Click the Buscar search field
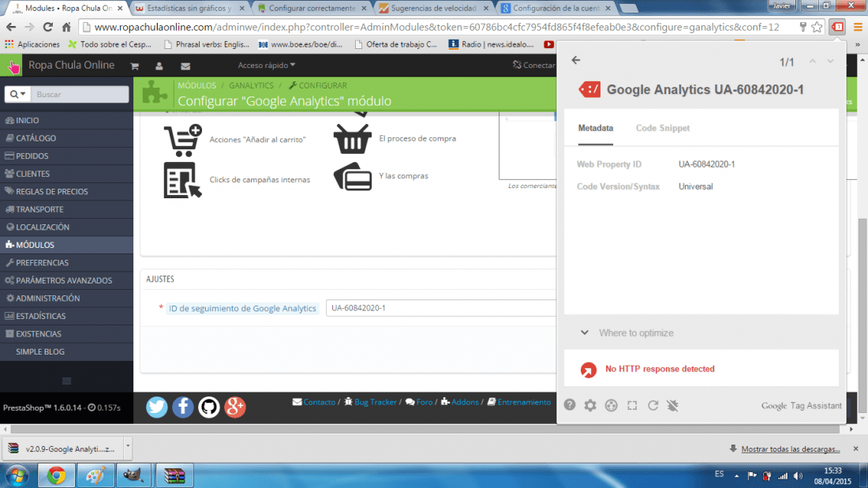Screen dimensions: 868x488 [80, 94]
